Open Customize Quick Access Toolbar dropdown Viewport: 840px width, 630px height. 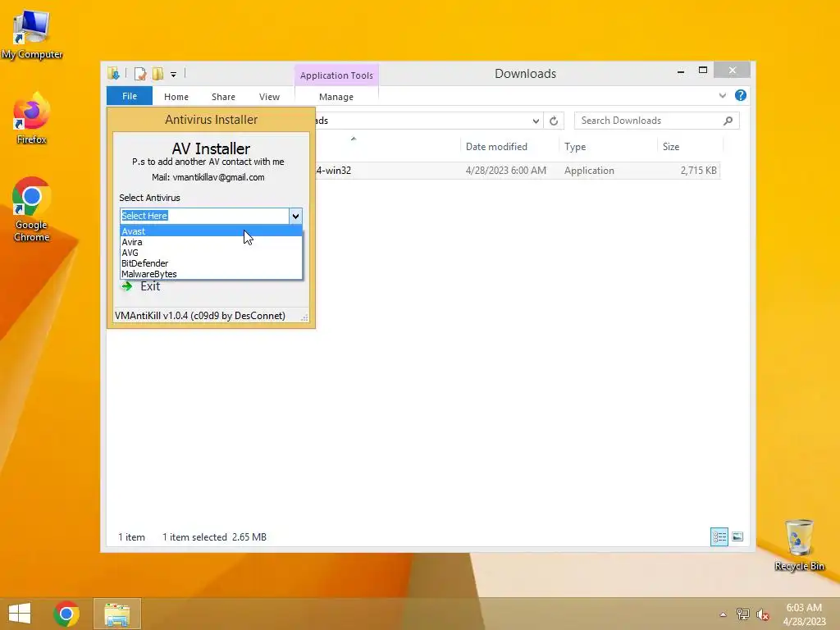tap(174, 75)
